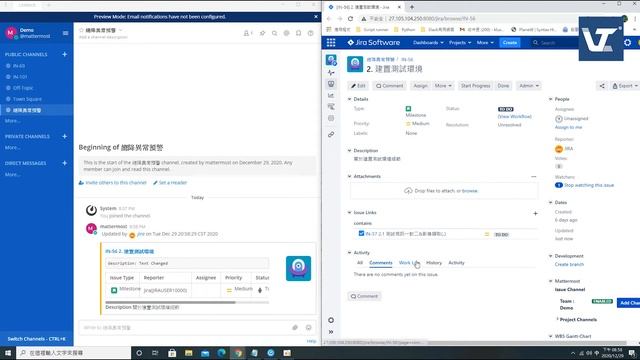
Task: Switch to the All activity tab
Action: pos(360,263)
